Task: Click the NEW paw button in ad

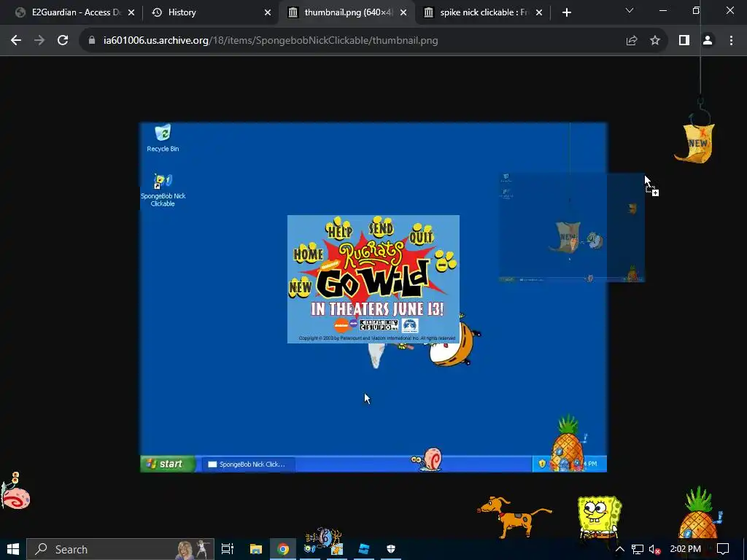Action: coord(300,287)
